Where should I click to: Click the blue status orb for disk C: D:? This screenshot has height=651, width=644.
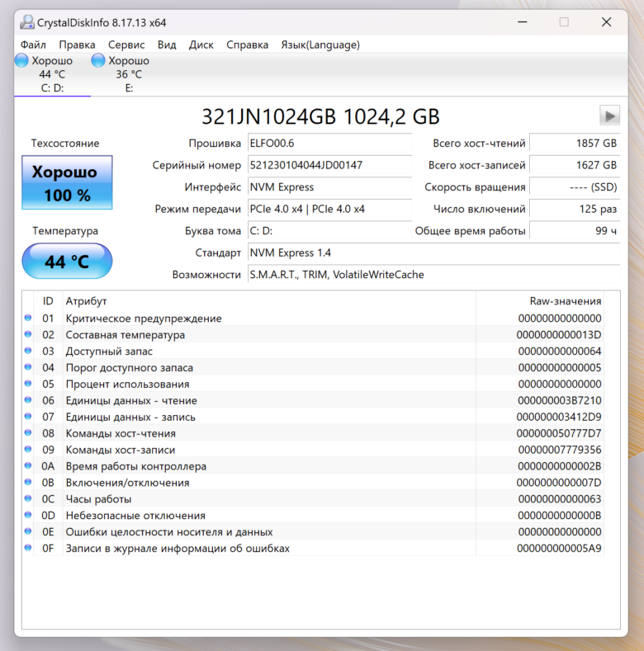click(21, 60)
